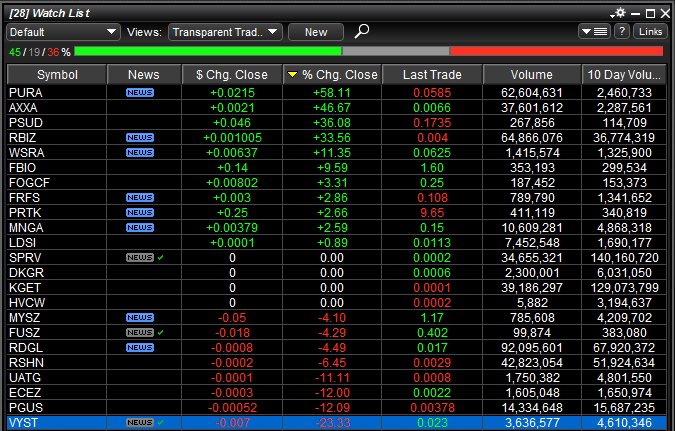Click SPRV 10 day volume 140,160,720
675x431 pixels.
pyautogui.click(x=624, y=257)
